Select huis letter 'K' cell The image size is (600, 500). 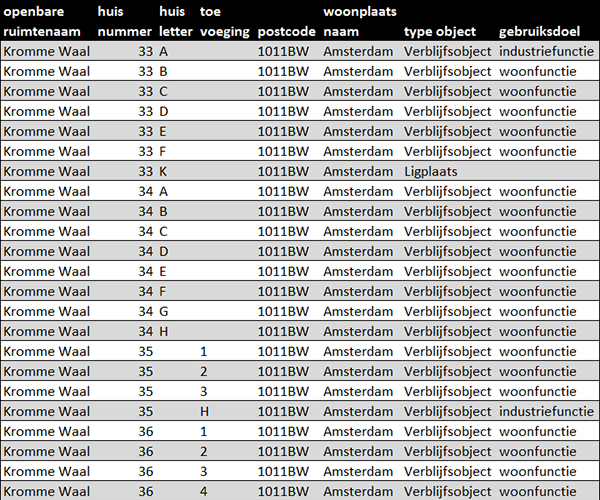[x=164, y=171]
